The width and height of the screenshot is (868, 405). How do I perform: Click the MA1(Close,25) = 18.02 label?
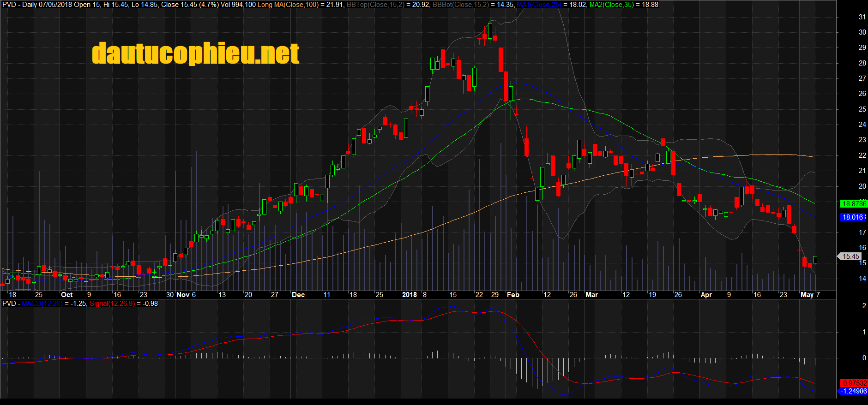click(552, 5)
